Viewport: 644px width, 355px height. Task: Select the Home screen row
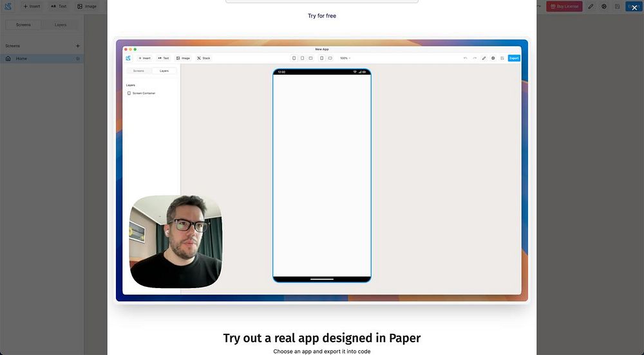(x=42, y=59)
